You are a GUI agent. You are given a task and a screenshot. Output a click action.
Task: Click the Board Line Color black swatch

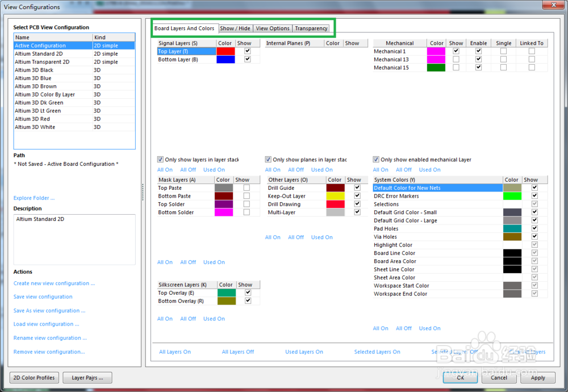(512, 253)
